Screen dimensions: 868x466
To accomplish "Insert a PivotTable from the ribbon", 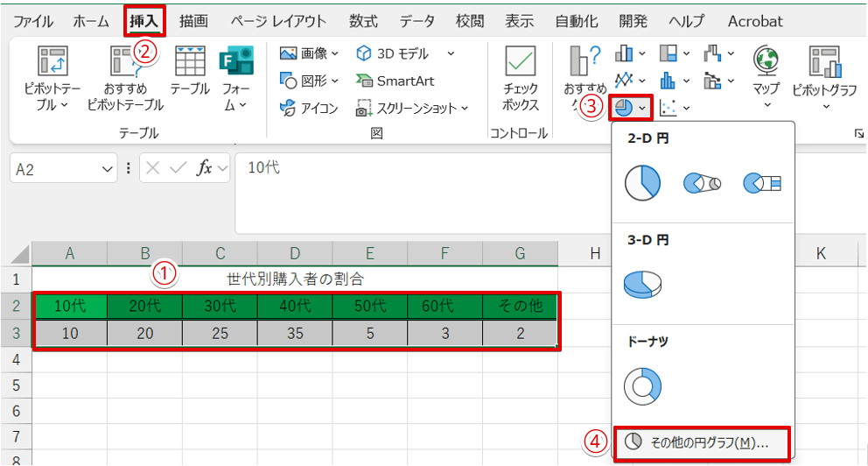I will pos(52,77).
